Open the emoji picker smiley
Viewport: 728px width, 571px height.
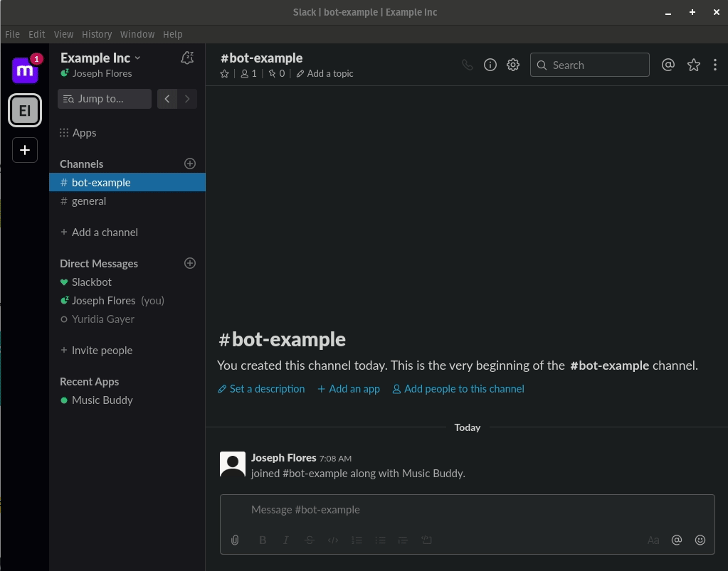[700, 540]
